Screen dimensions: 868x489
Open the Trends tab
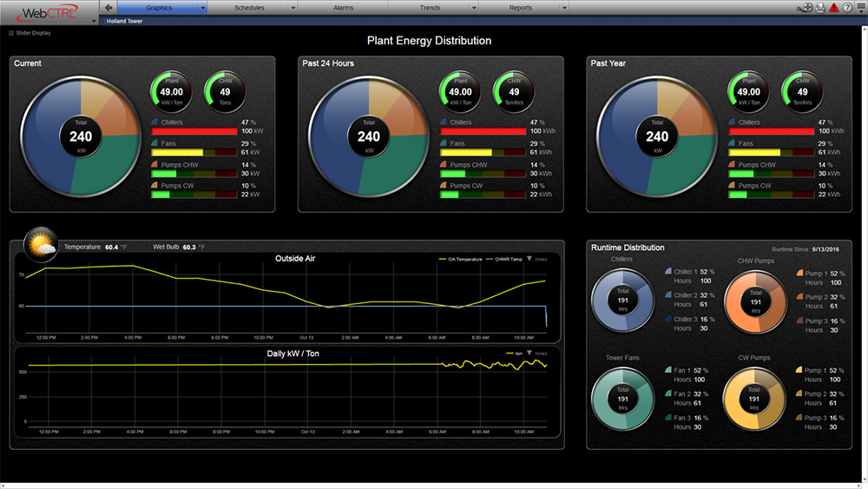[x=430, y=8]
